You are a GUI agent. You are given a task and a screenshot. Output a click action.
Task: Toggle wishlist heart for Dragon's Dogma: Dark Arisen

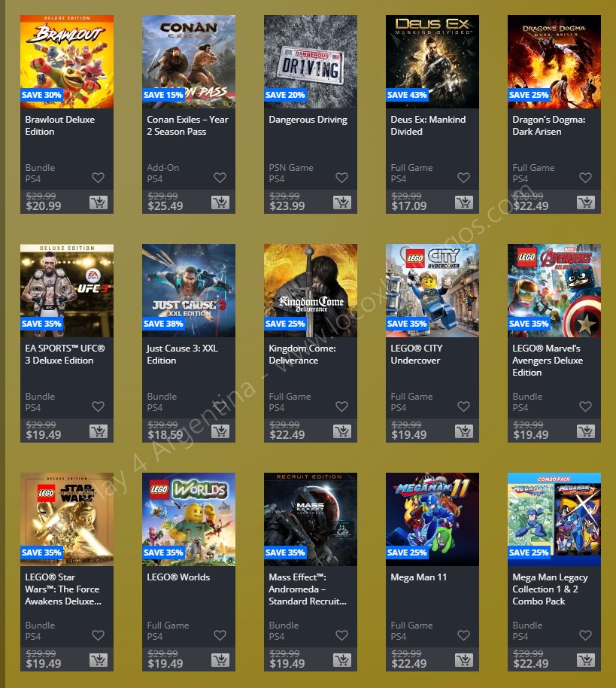click(x=586, y=177)
